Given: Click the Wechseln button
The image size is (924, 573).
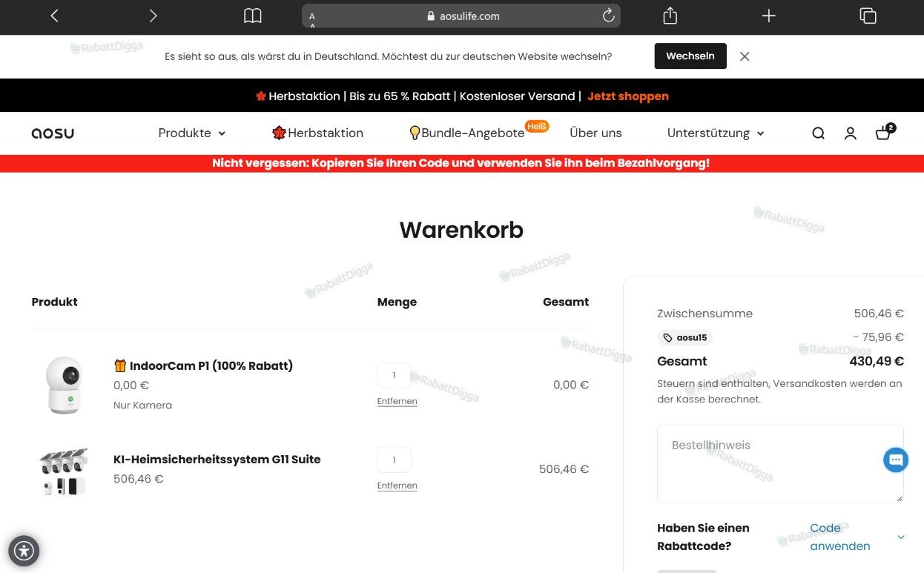Looking at the screenshot, I should tap(690, 56).
